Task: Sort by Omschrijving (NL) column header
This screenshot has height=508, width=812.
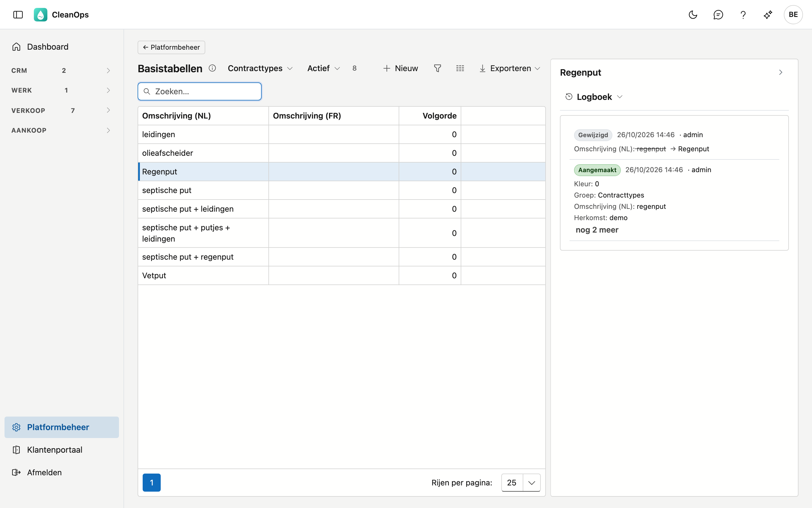Action: coord(203,116)
